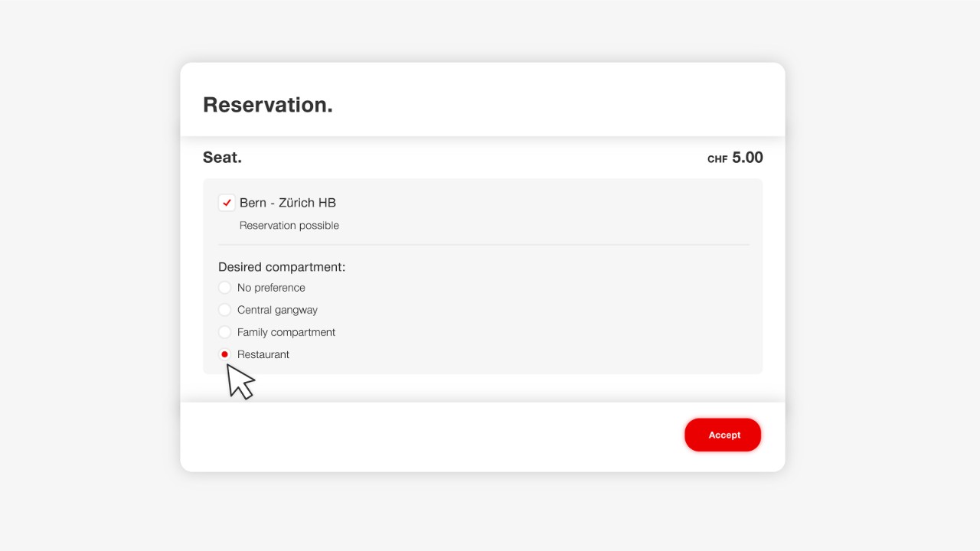Select the Family compartment option
This screenshot has width=980, height=551.
[224, 331]
